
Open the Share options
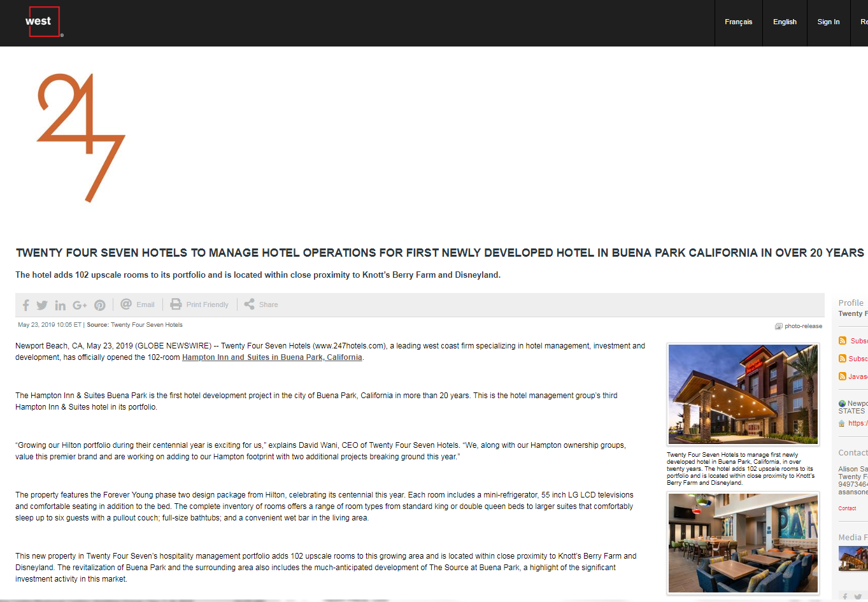[x=261, y=305]
